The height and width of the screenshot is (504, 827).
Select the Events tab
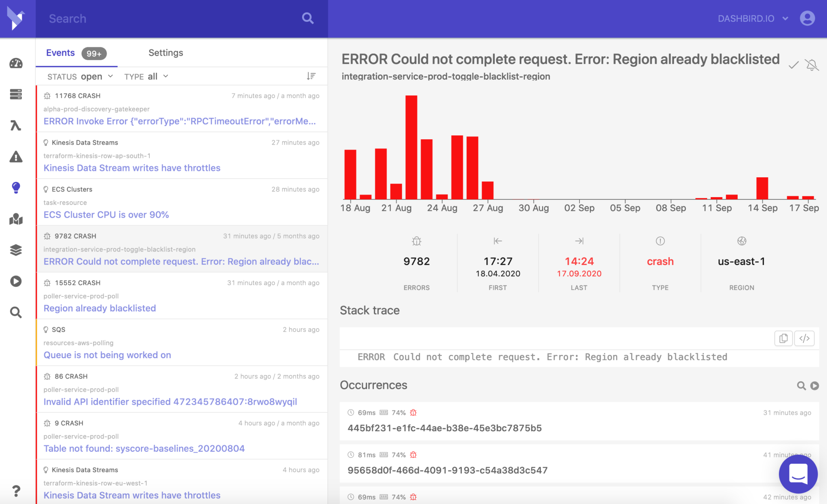61,52
